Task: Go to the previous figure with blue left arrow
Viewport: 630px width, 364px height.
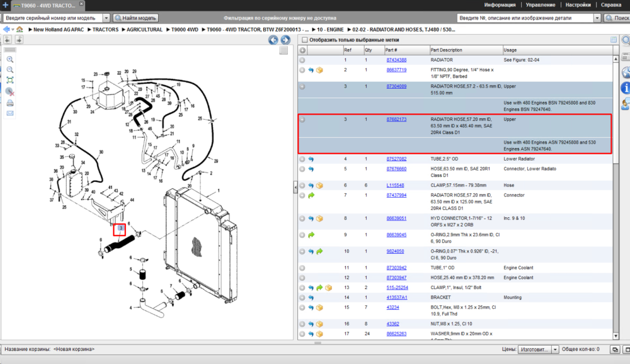Action: (x=273, y=40)
